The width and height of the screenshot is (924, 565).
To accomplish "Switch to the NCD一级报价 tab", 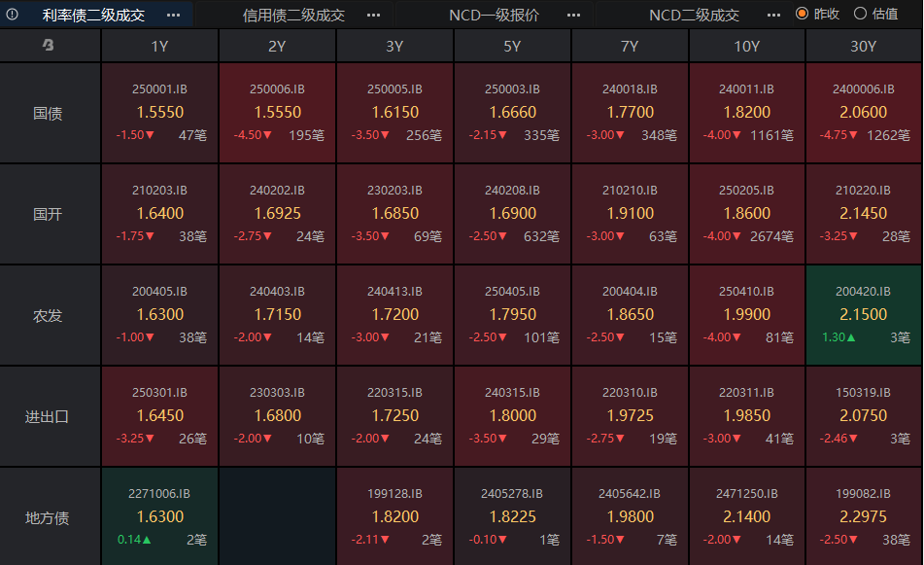I will (494, 15).
